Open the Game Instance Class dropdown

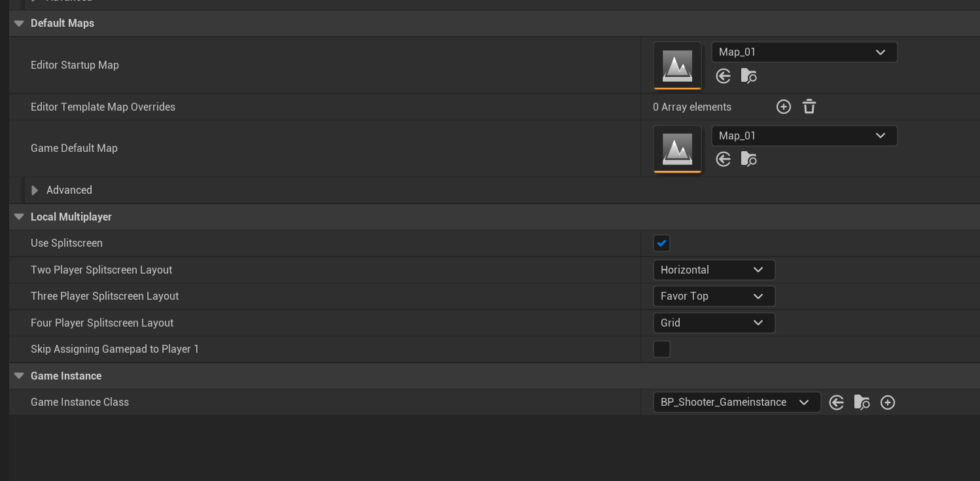pos(737,402)
